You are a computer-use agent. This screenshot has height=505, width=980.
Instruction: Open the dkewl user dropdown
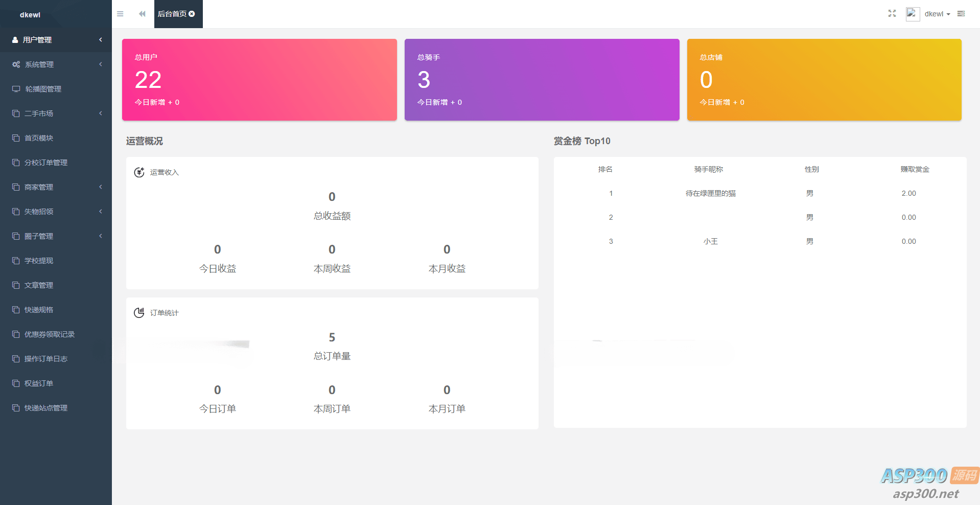tap(937, 14)
